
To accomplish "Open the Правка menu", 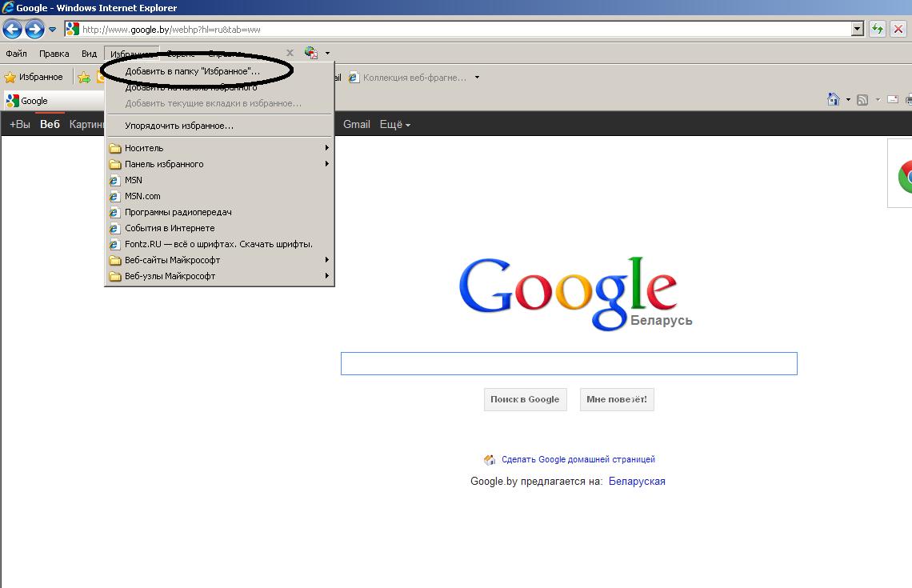I will (x=54, y=54).
